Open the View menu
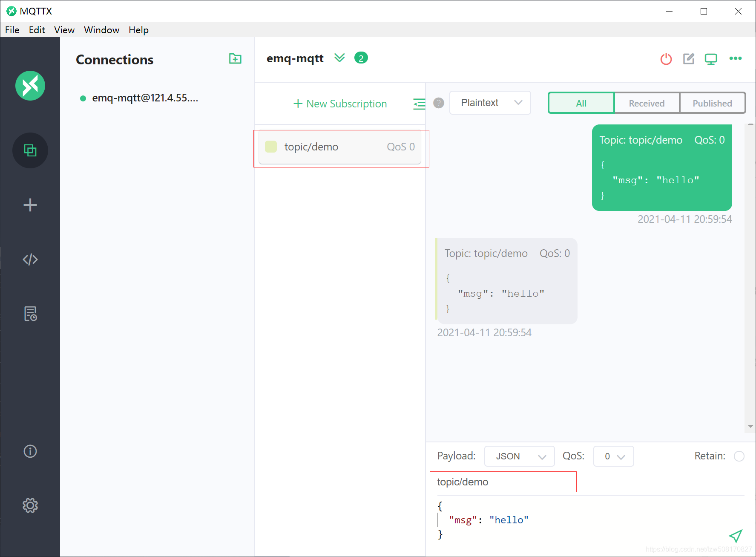The width and height of the screenshot is (756, 557). coord(64,30)
